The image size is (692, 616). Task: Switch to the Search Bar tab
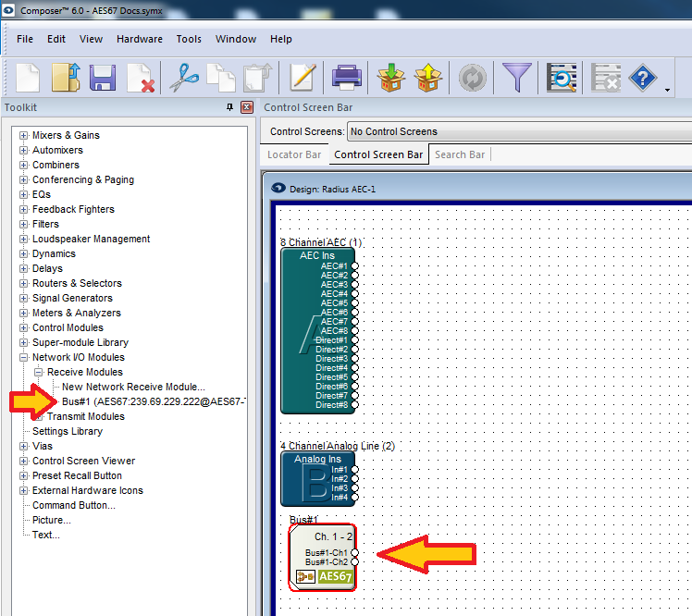point(460,154)
